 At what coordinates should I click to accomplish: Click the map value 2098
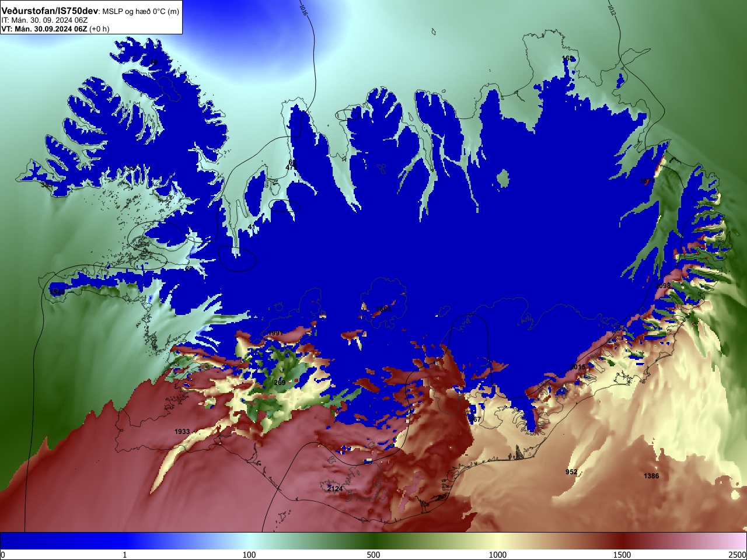pyautogui.click(x=663, y=286)
